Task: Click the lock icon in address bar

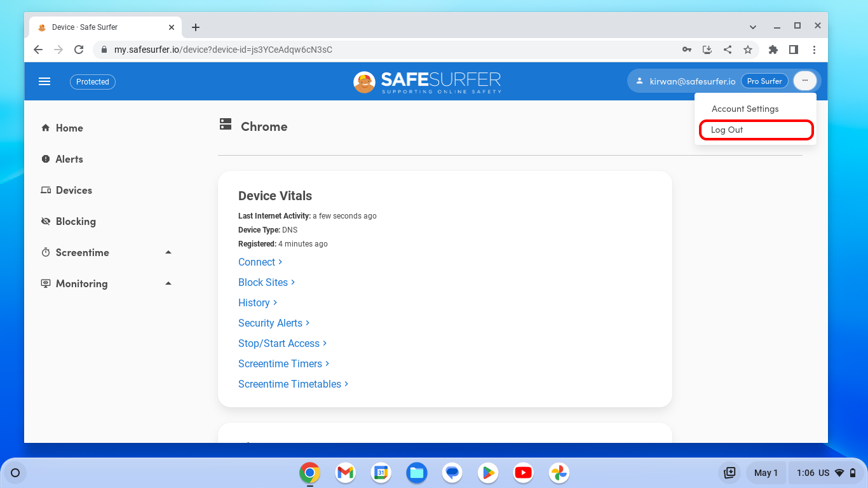Action: click(104, 50)
